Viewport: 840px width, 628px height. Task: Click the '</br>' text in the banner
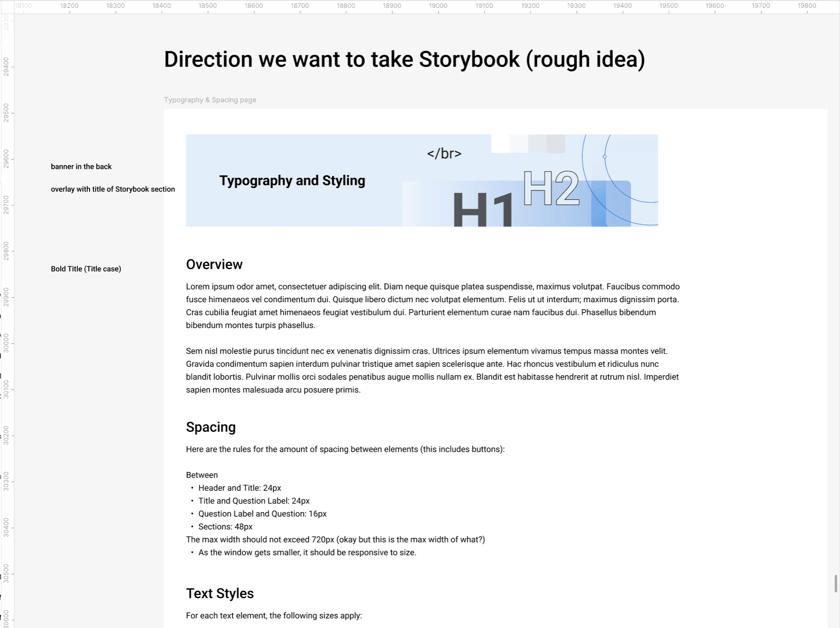tap(444, 154)
